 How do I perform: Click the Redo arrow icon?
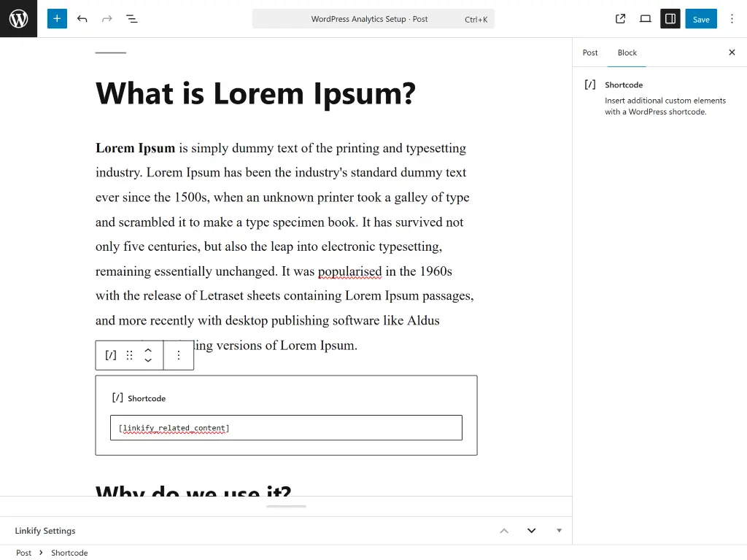[106, 18]
